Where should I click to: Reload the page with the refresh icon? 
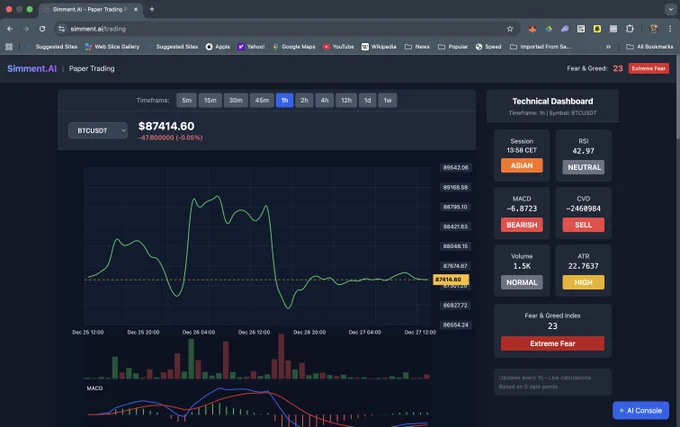(x=42, y=29)
